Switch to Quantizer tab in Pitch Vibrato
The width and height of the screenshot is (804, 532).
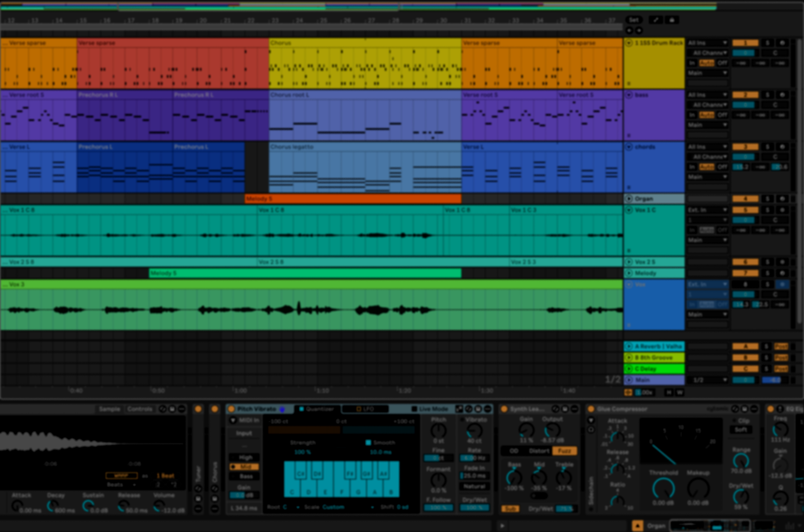tap(317, 409)
